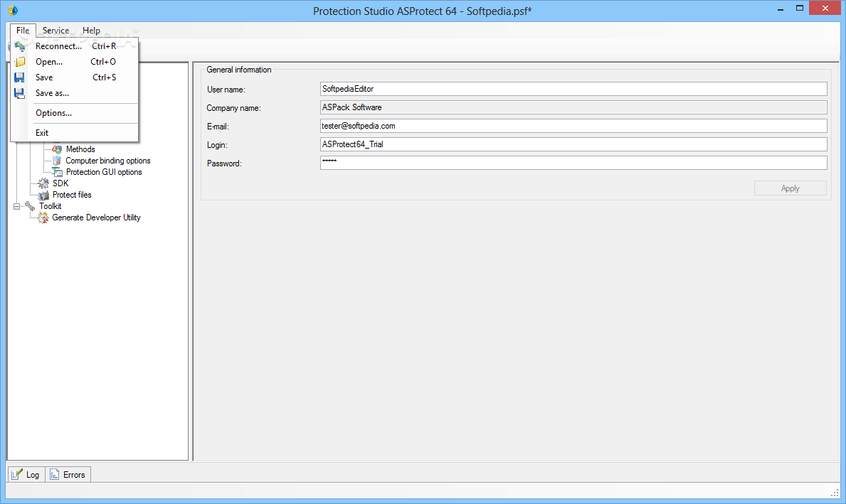This screenshot has width=846, height=504.
Task: Minimize the Protection Studio window
Action: (x=780, y=9)
